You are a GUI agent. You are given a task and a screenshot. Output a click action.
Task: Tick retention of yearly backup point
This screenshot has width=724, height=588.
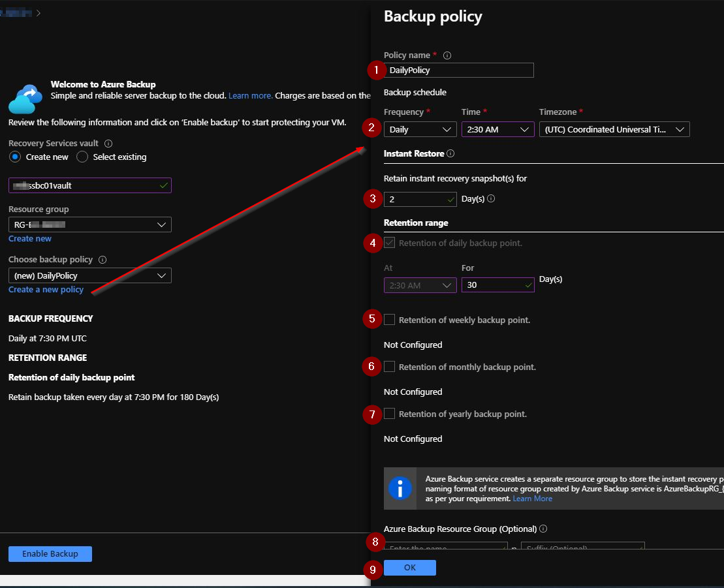(390, 414)
